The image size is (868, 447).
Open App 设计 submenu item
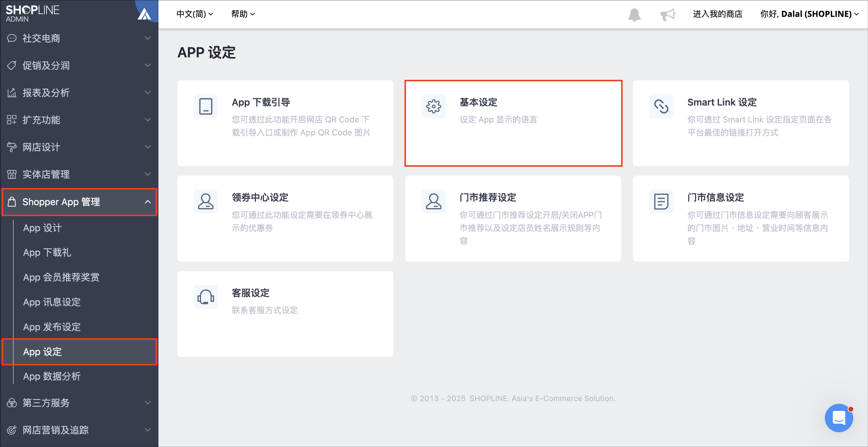pyautogui.click(x=43, y=228)
